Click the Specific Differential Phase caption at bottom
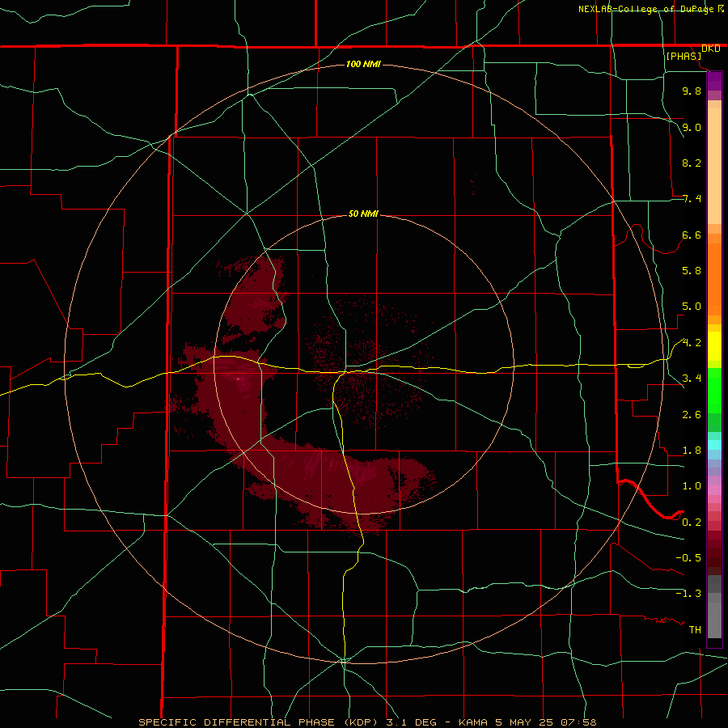 [x=367, y=722]
